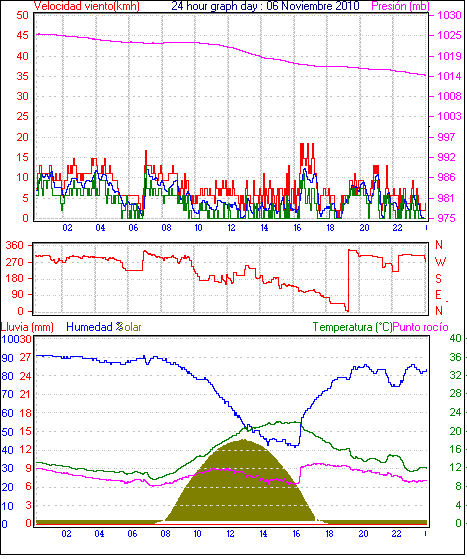Click temperature axis value 40
The image size is (467, 559).
point(455,338)
